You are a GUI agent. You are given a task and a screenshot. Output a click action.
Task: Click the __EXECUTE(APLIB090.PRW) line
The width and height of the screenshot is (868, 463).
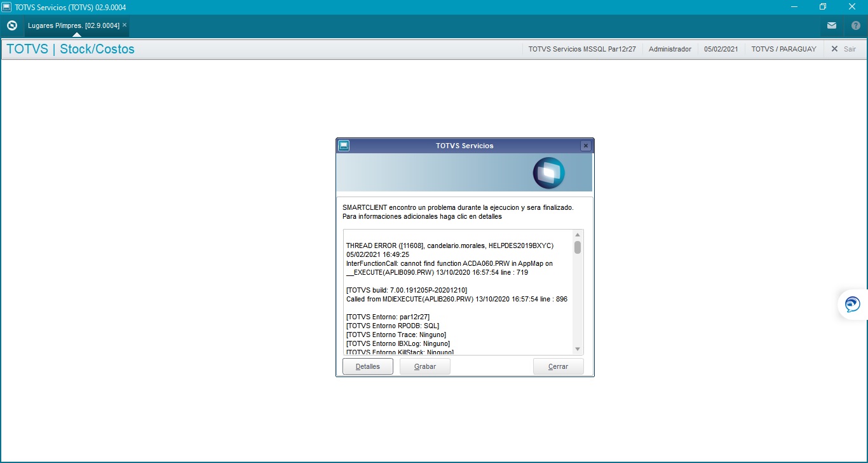tap(437, 272)
